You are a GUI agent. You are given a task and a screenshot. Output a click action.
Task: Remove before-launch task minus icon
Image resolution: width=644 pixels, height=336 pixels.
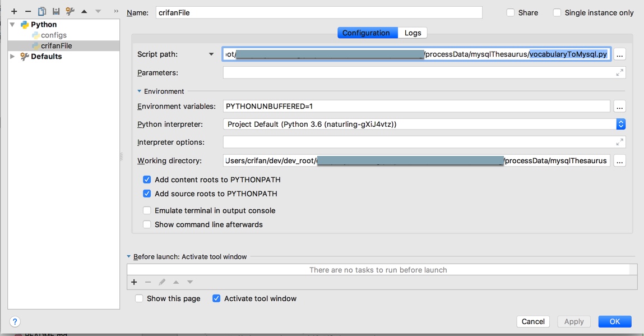148,282
